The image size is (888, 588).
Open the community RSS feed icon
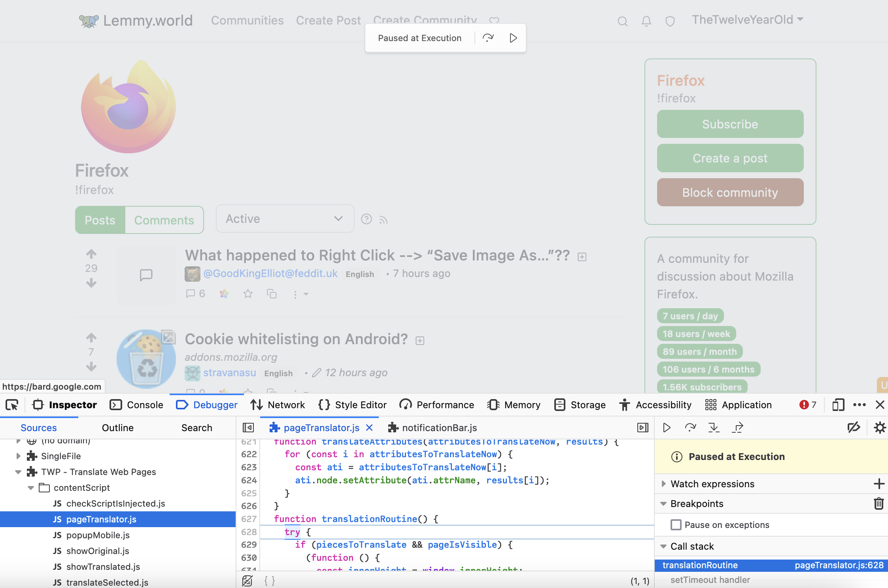point(383,220)
